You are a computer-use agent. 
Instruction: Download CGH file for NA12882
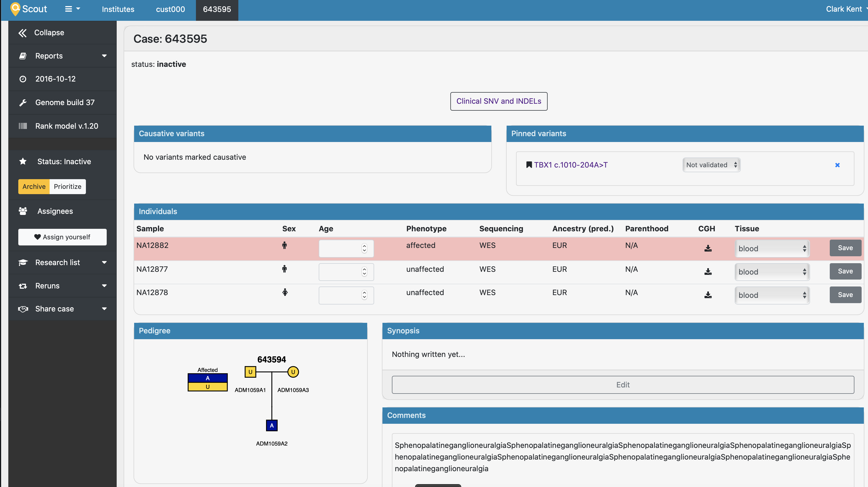[708, 248]
